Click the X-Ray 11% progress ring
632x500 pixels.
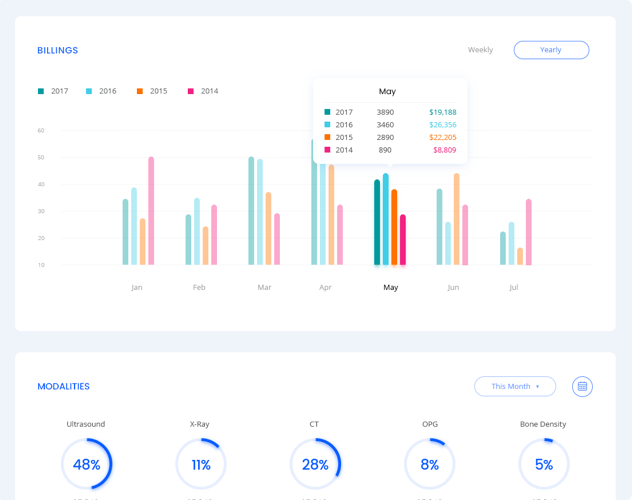(200, 464)
